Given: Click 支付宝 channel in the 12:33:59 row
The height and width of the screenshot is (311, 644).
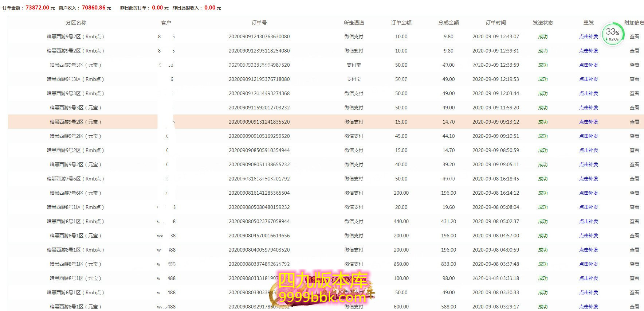Looking at the screenshot, I should tap(354, 65).
